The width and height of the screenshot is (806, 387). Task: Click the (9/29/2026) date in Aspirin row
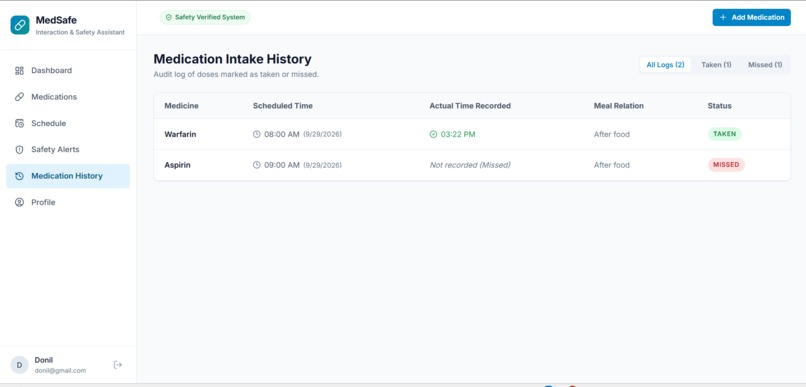pos(322,165)
